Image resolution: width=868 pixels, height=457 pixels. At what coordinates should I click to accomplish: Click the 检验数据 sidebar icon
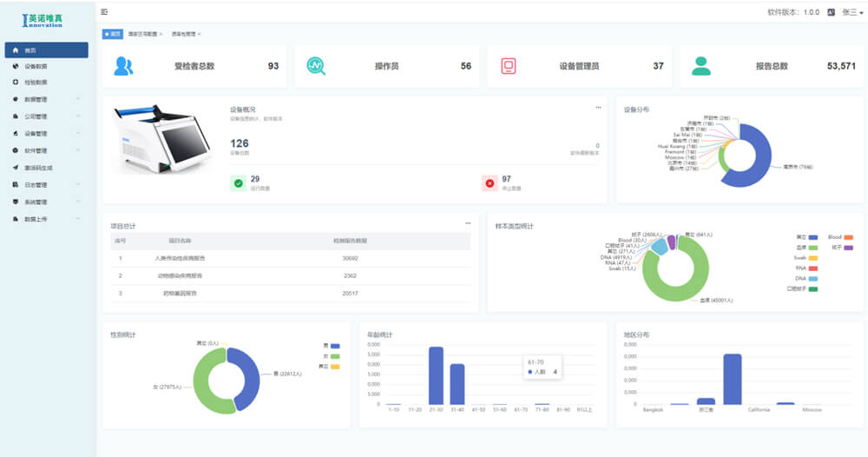point(16,83)
